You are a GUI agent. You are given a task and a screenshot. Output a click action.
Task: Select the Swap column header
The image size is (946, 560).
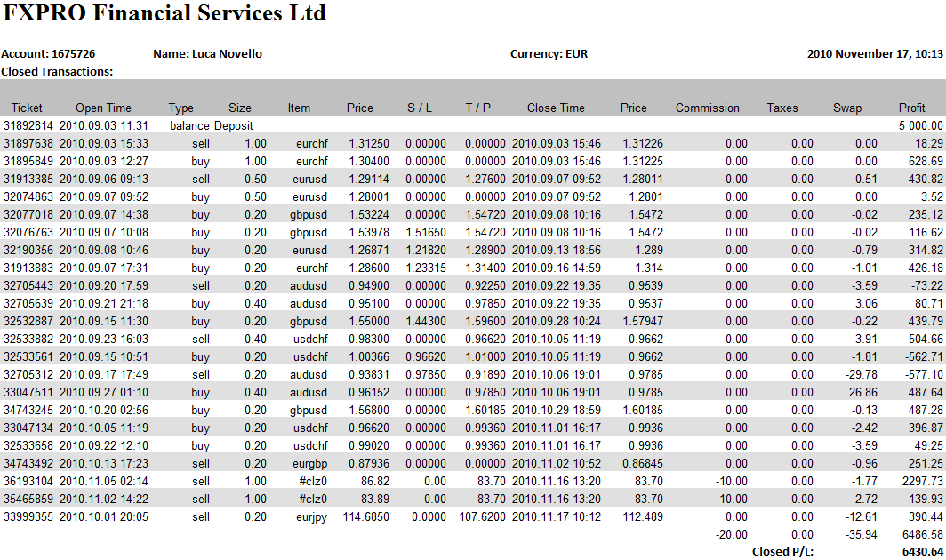[x=846, y=108]
